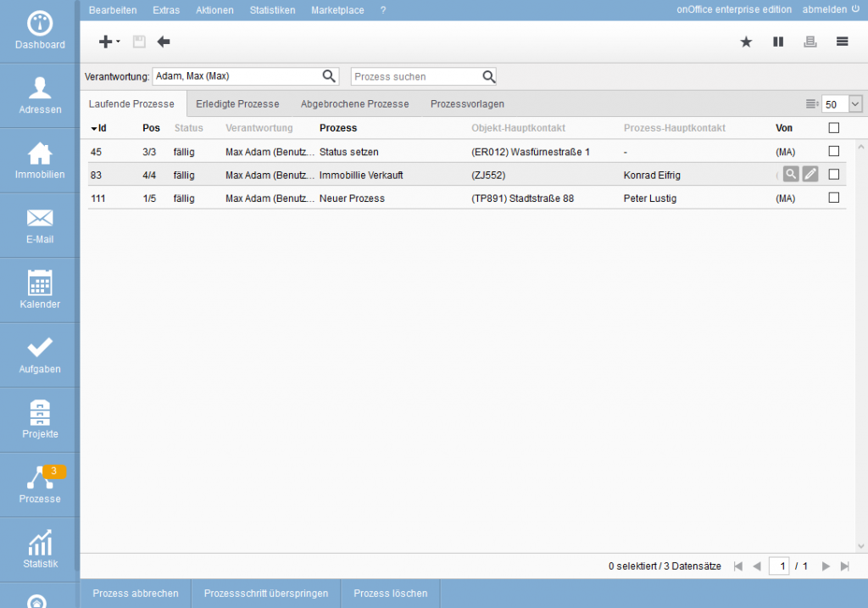
Task: Go to the next page
Action: 826,566
